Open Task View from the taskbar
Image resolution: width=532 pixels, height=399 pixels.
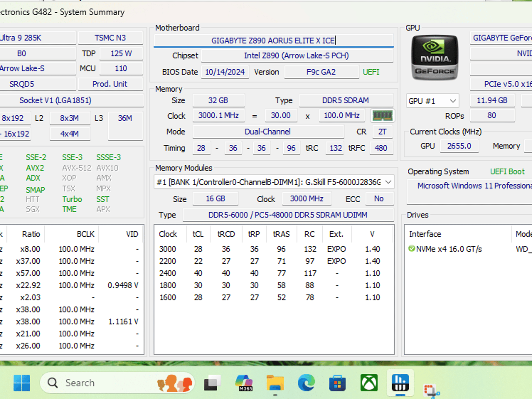212,383
